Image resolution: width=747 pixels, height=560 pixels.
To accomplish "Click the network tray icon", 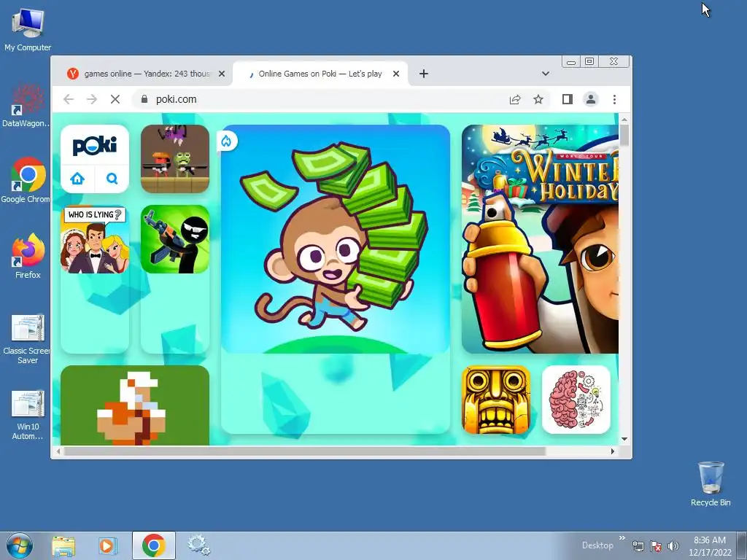I will click(638, 546).
